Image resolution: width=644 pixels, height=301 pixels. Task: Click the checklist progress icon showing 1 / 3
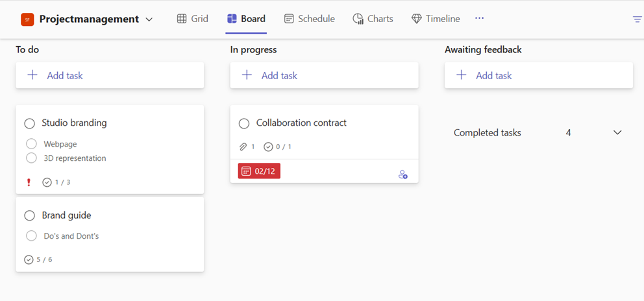pos(47,182)
